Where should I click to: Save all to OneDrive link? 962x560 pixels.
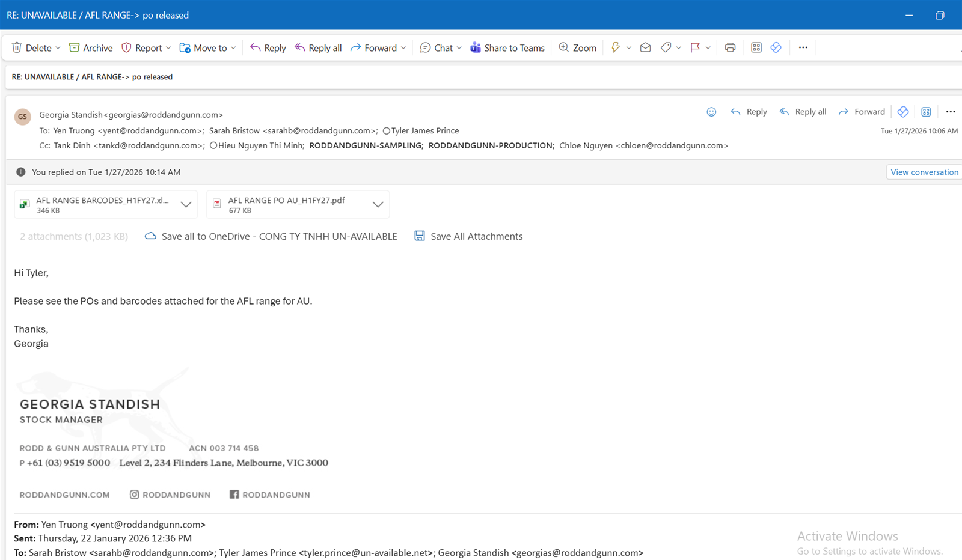[x=271, y=236]
